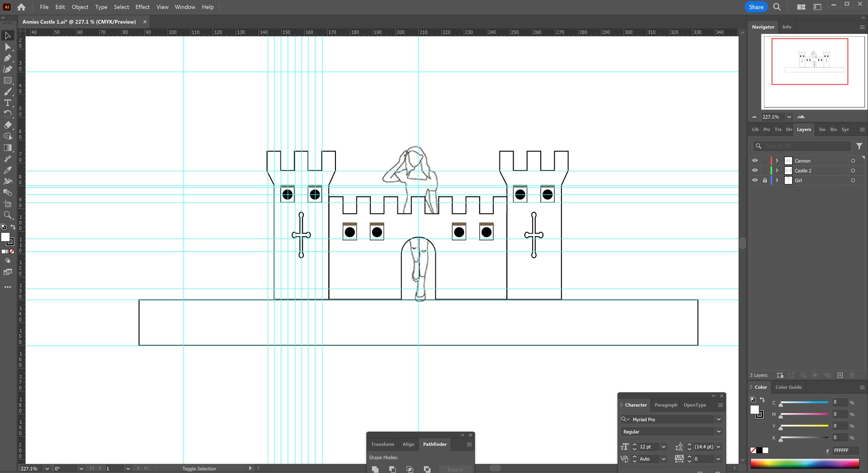Open the Myriad Pro font family dropdown
Image resolution: width=868 pixels, height=473 pixels.
pos(718,419)
